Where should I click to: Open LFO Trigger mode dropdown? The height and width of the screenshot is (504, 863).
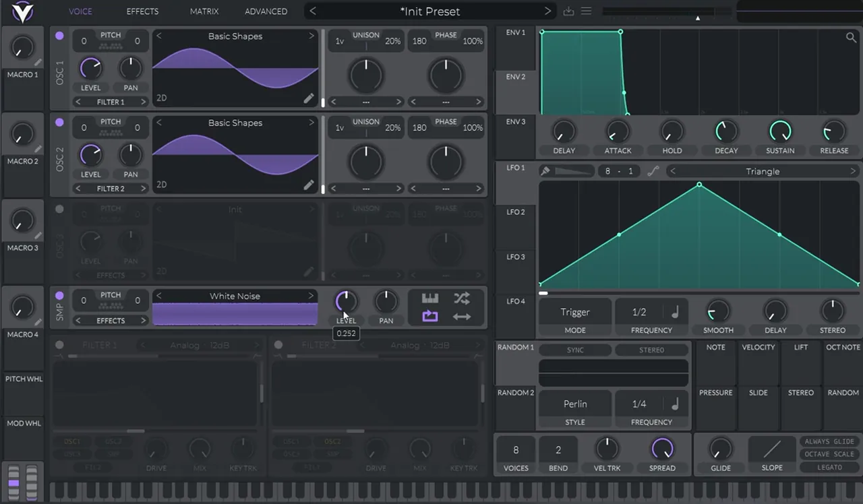pos(575,312)
